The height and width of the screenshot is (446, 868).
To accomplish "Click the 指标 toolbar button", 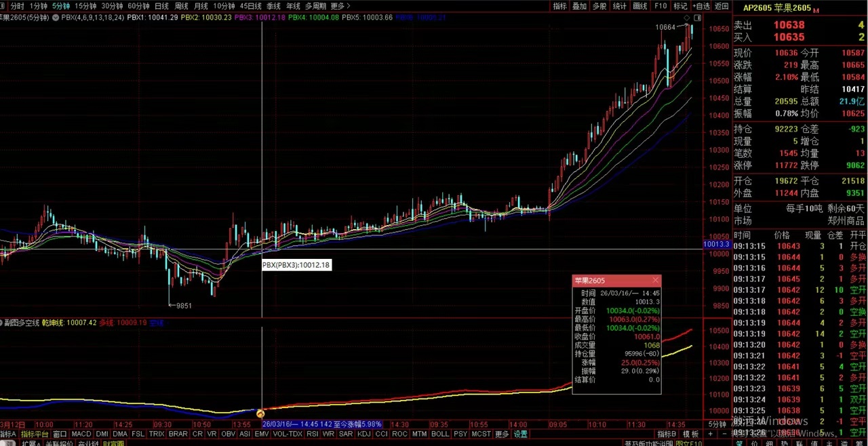I will pyautogui.click(x=559, y=6).
